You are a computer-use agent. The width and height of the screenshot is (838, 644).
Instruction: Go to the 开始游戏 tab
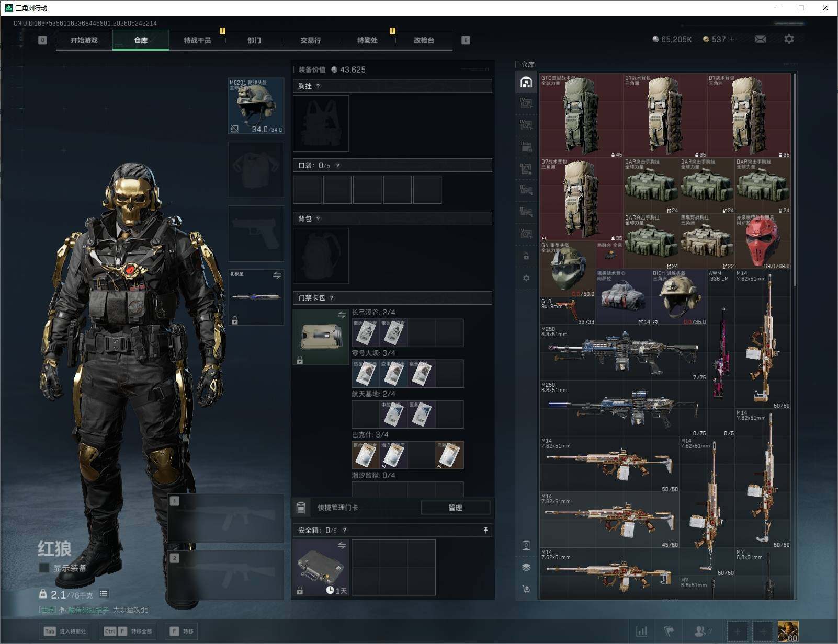pos(84,40)
